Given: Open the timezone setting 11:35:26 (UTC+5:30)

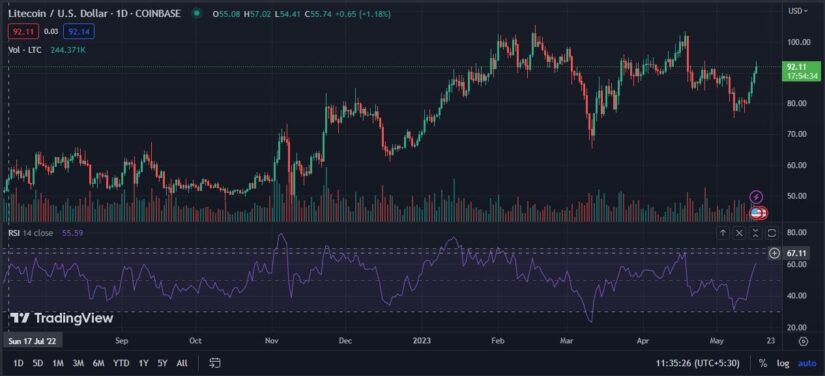Looking at the screenshot, I should click(698, 363).
